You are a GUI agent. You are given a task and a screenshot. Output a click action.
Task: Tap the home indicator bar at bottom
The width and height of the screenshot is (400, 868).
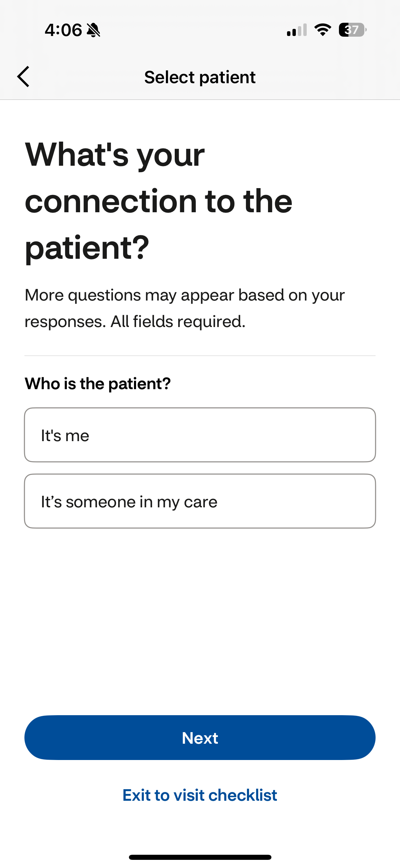coord(200,857)
